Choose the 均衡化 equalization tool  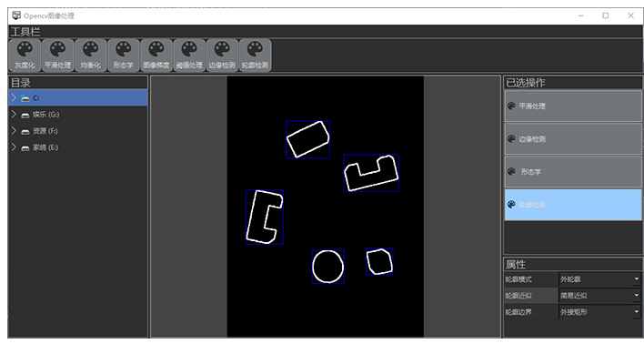90,56
